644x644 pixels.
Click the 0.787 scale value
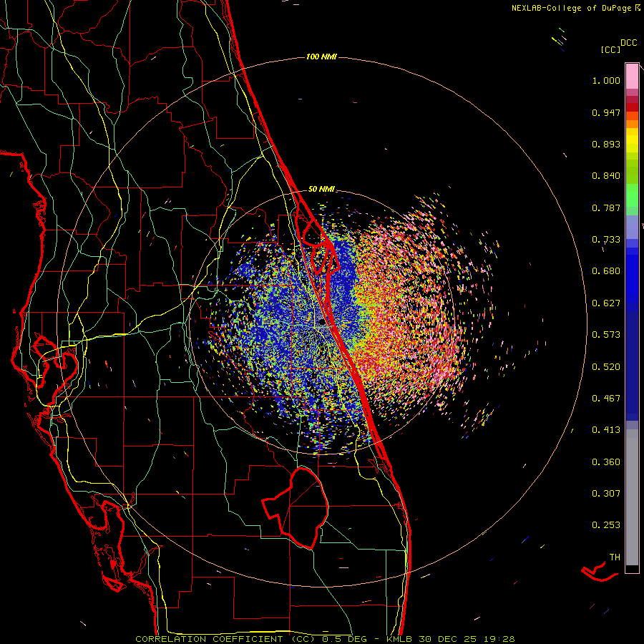(606, 208)
